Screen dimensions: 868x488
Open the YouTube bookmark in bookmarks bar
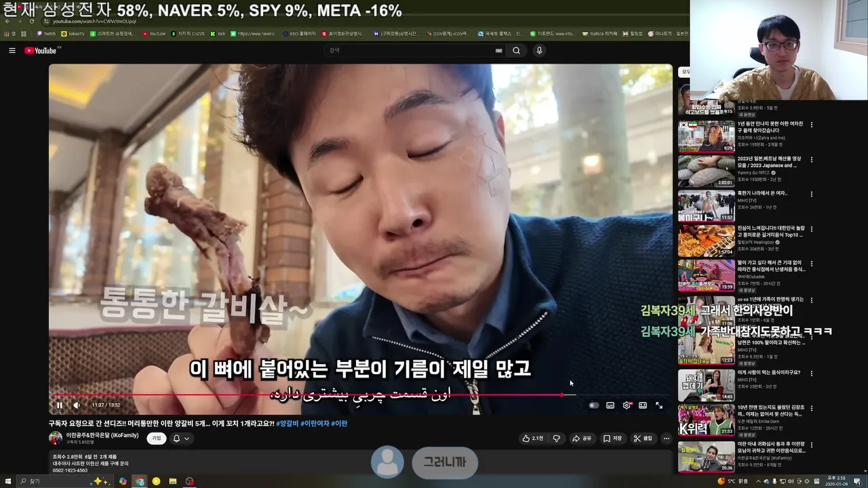pos(154,33)
